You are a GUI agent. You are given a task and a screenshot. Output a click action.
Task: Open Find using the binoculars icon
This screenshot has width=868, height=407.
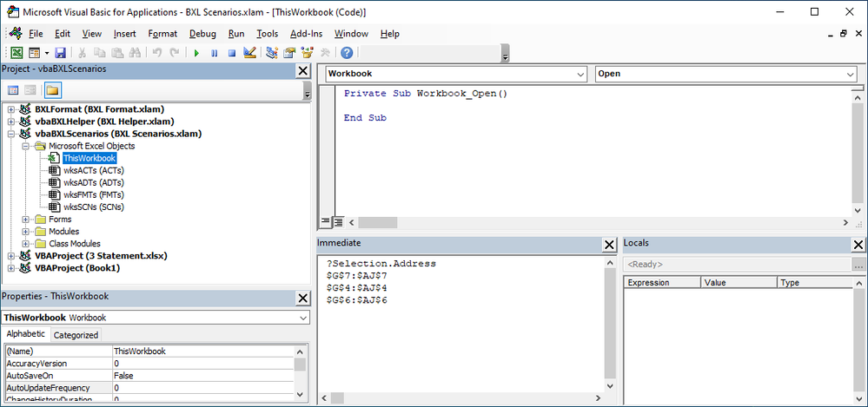coord(134,53)
